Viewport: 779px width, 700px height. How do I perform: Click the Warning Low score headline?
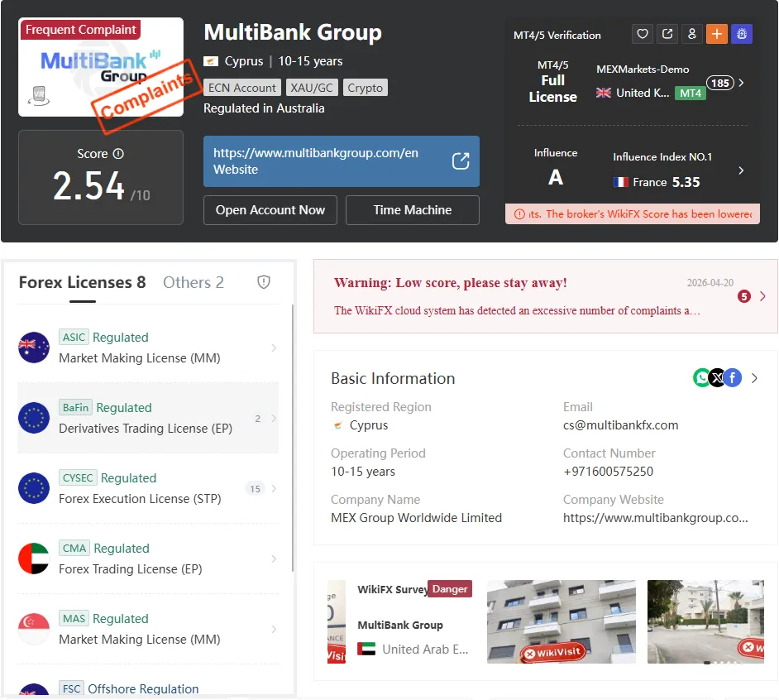450,282
